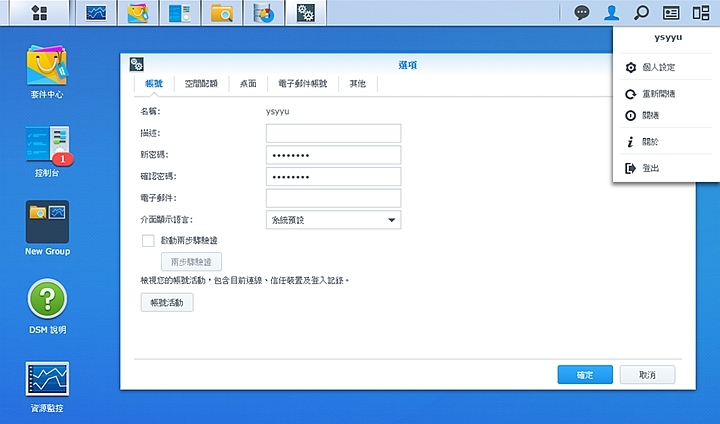Switch to the 空間配額 tab
The image size is (720, 424).
[x=203, y=85]
